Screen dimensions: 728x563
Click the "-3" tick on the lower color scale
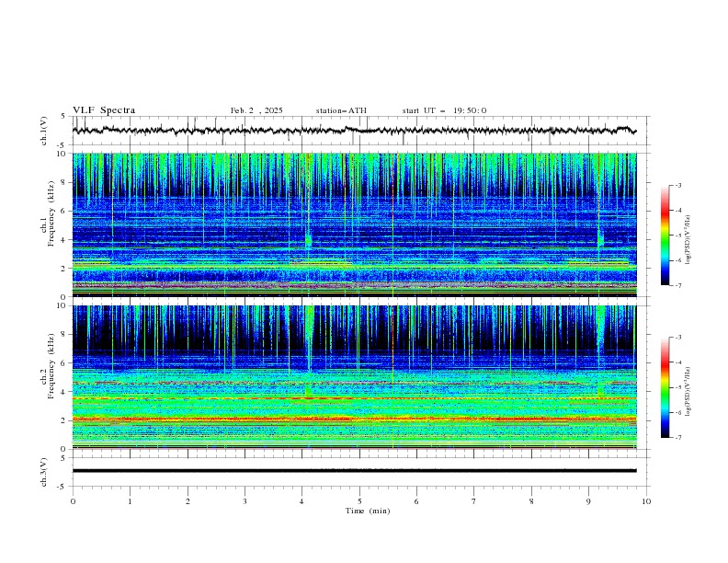[678, 338]
